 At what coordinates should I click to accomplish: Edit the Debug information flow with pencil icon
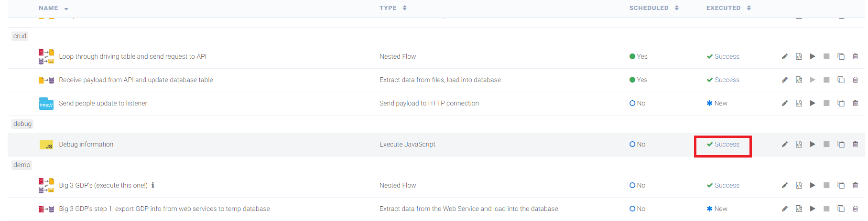[784, 145]
